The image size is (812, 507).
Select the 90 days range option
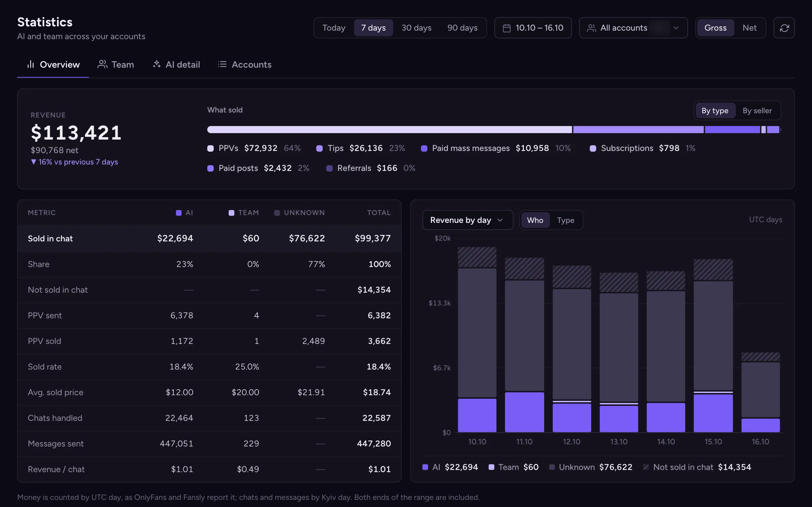coord(462,28)
